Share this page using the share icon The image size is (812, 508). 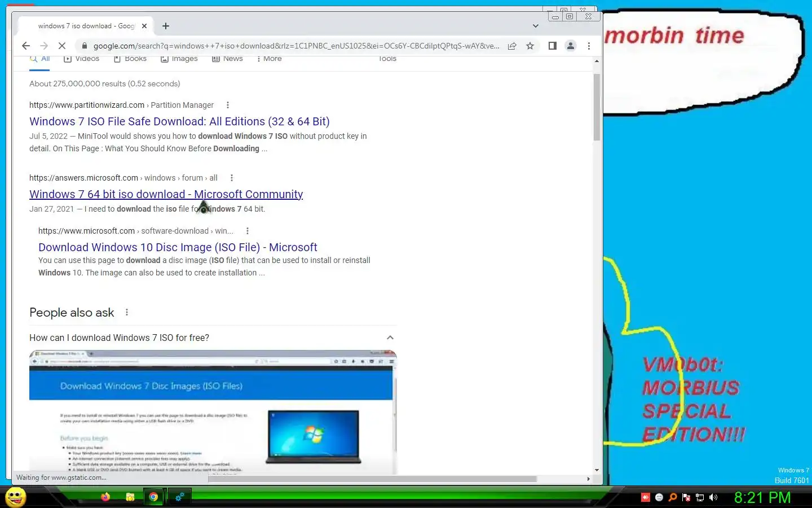(512, 46)
